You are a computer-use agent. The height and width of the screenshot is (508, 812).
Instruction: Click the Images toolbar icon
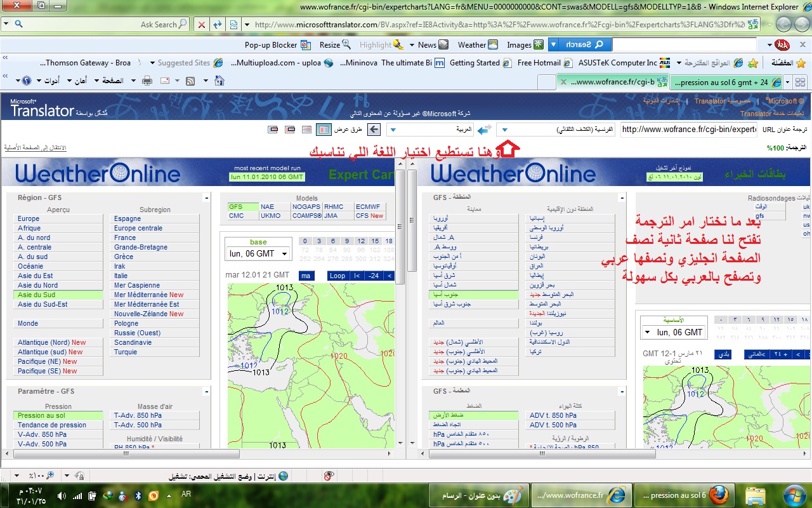click(x=539, y=44)
